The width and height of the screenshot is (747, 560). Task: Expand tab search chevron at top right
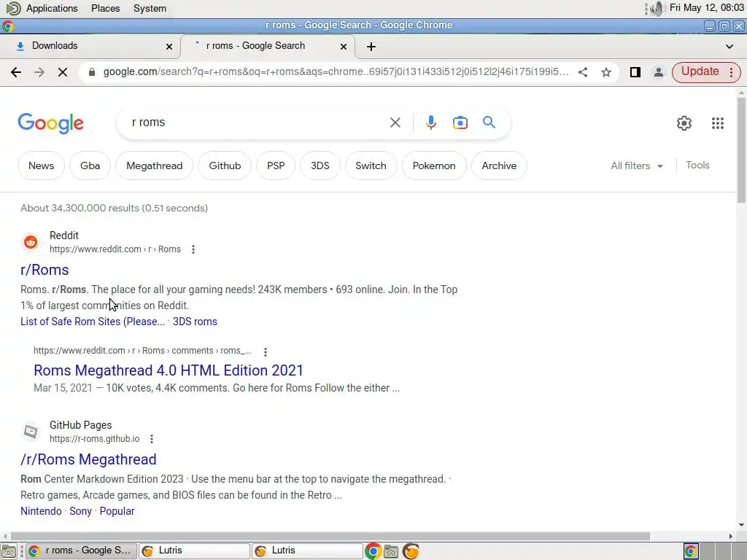click(729, 46)
